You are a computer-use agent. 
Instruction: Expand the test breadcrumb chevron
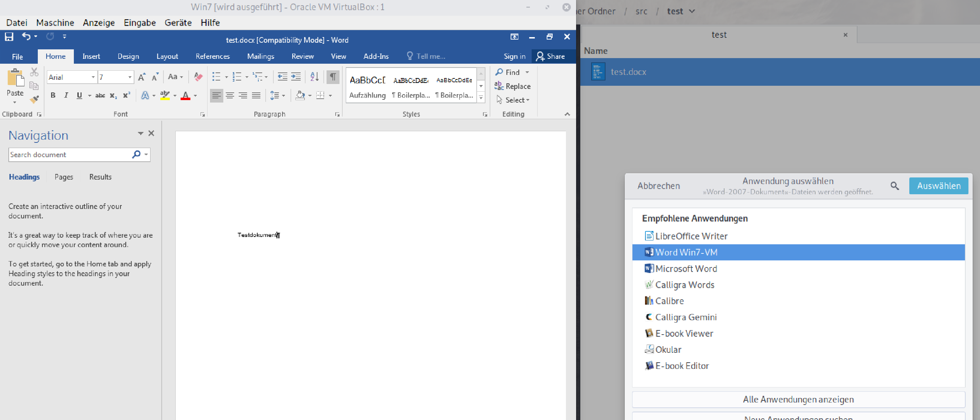[692, 11]
